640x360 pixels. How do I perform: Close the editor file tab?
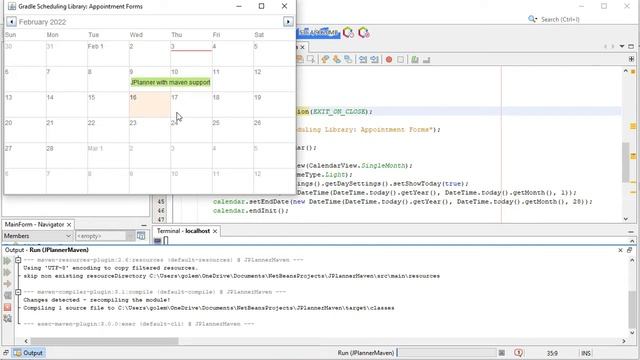pos(302,47)
